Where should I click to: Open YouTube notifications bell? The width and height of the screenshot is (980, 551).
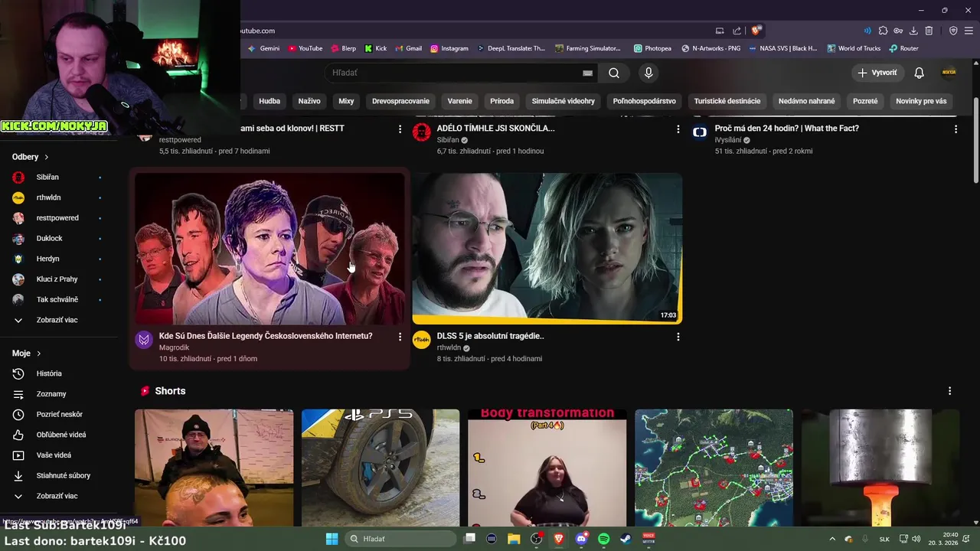pyautogui.click(x=919, y=73)
